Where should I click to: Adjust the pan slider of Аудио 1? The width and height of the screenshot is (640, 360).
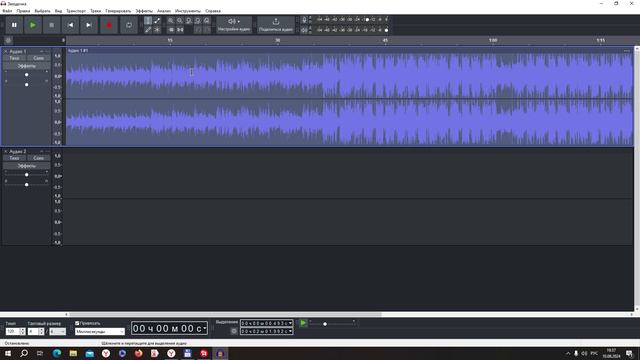point(27,84)
